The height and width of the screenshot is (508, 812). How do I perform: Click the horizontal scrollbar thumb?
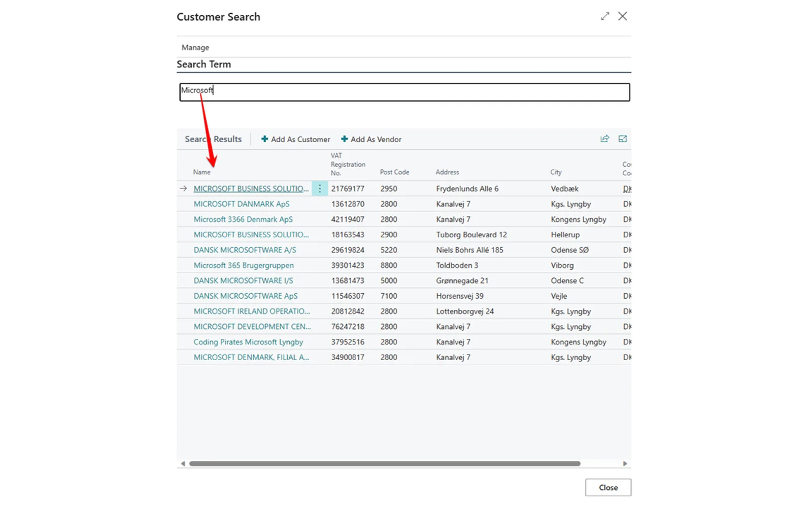tap(385, 463)
